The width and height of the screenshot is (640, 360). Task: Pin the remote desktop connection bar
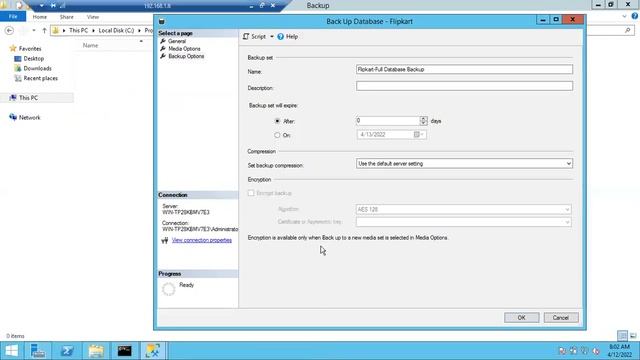pyautogui.click(x=53, y=6)
